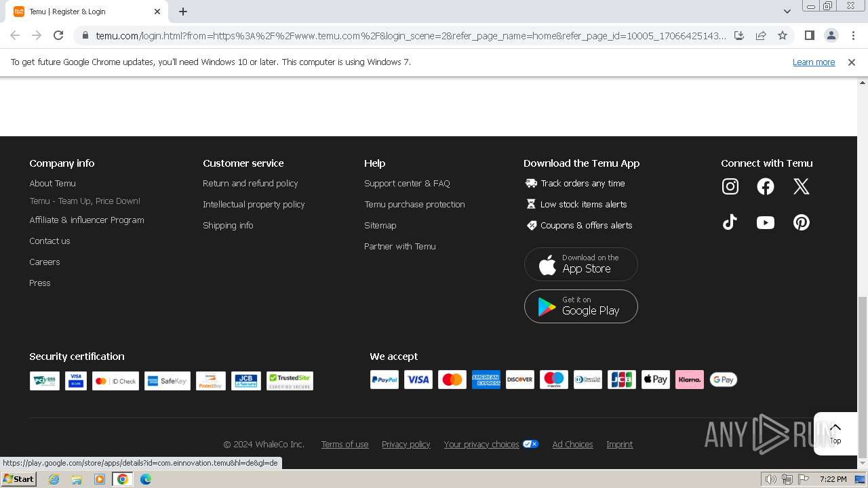This screenshot has width=868, height=488.
Task: Open Temu purchase protection link
Action: [x=414, y=205]
